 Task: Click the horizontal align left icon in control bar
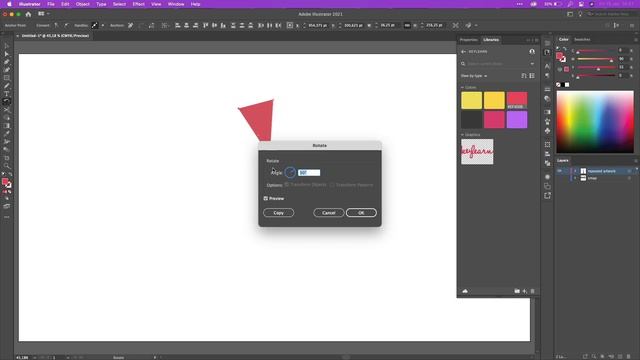tap(178, 25)
